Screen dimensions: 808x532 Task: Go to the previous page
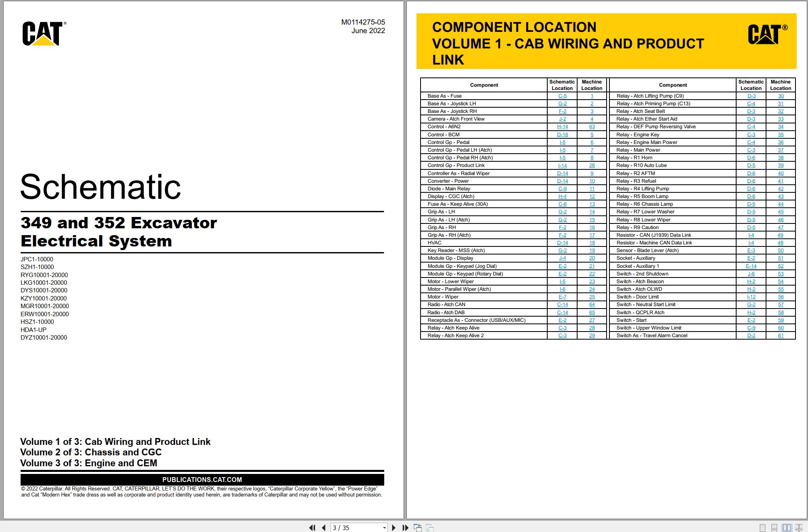pyautogui.click(x=323, y=528)
